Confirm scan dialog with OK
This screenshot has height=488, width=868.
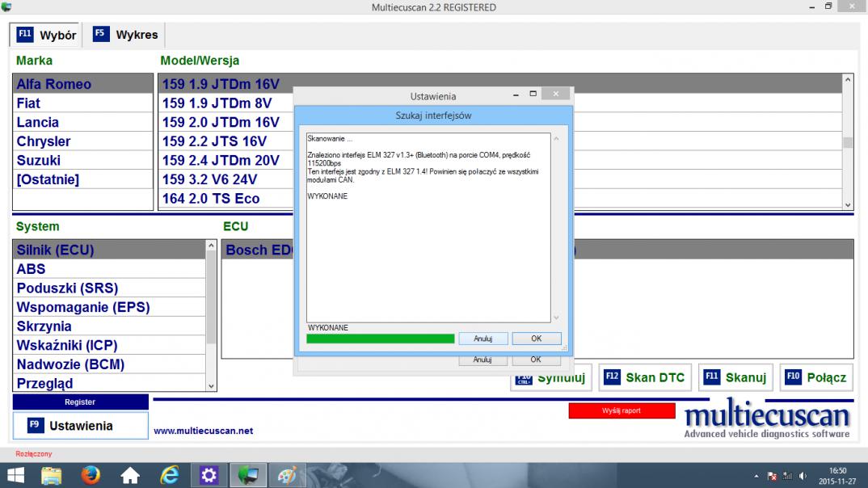537,339
